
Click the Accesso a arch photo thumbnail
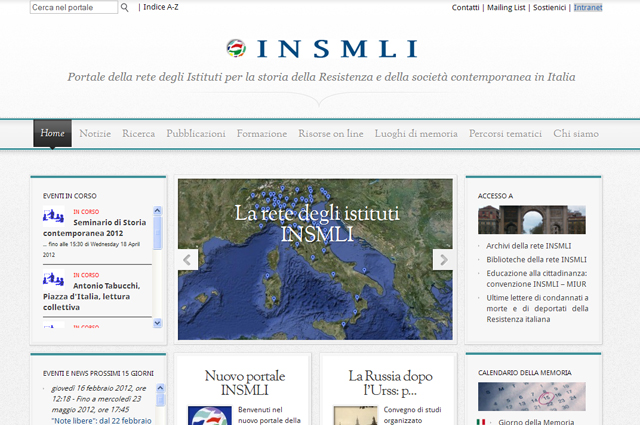(532, 220)
